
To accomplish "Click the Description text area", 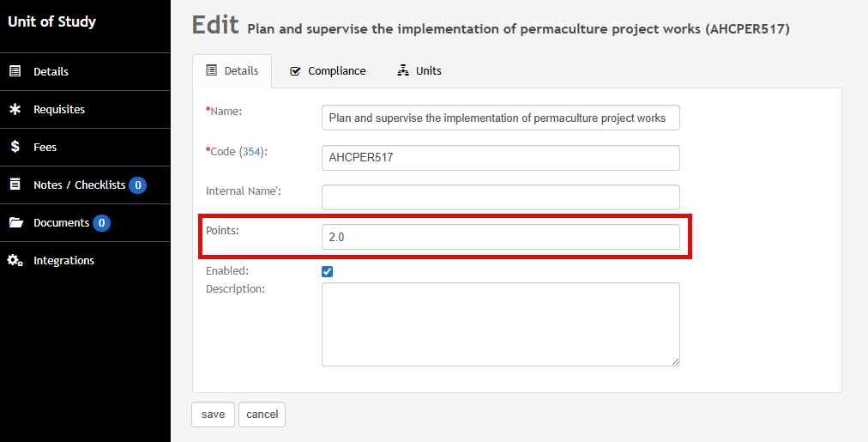I will tap(500, 324).
